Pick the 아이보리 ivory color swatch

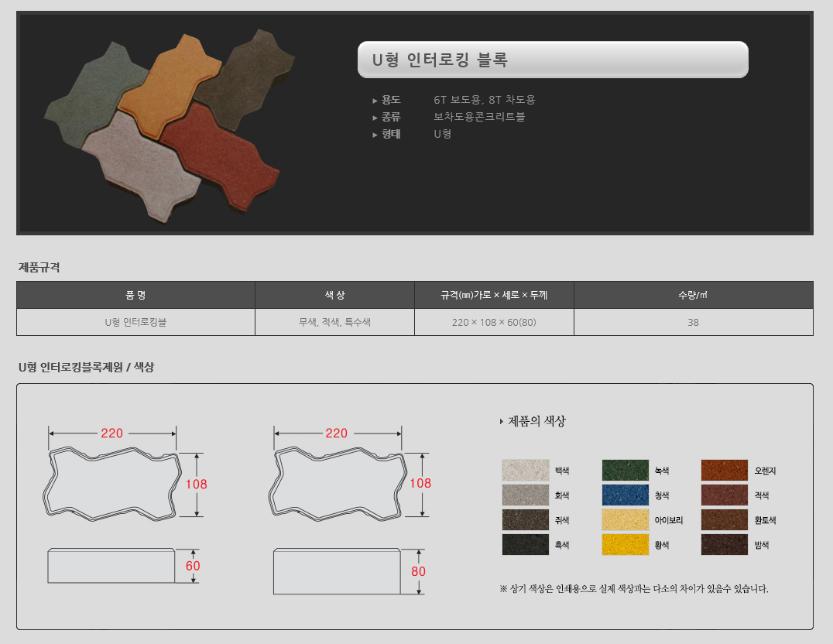click(x=625, y=520)
